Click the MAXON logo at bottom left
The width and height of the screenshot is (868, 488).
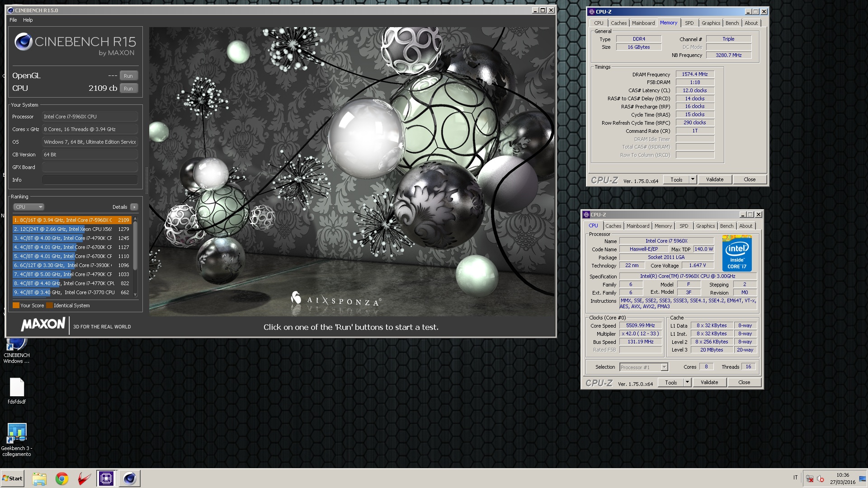43,324
